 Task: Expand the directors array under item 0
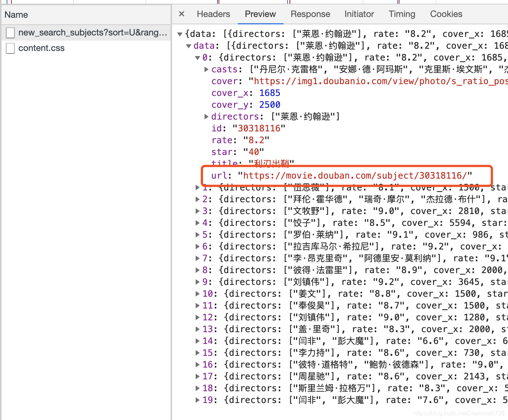[207, 117]
